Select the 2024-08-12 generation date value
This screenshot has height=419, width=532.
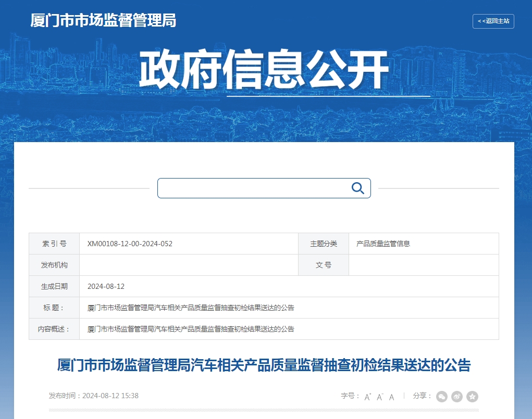(x=106, y=286)
